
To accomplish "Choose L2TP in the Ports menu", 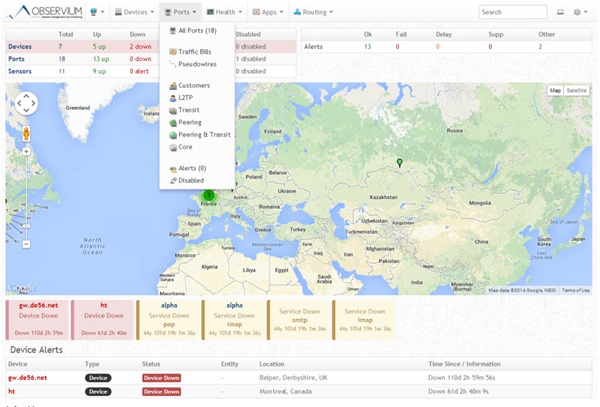I will [x=186, y=98].
